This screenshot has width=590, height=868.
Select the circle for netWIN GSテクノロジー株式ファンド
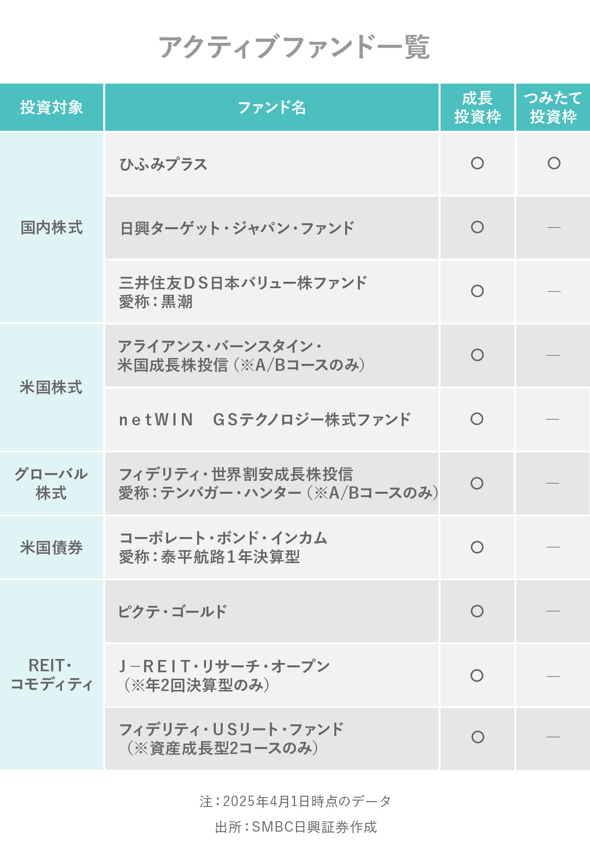(477, 419)
